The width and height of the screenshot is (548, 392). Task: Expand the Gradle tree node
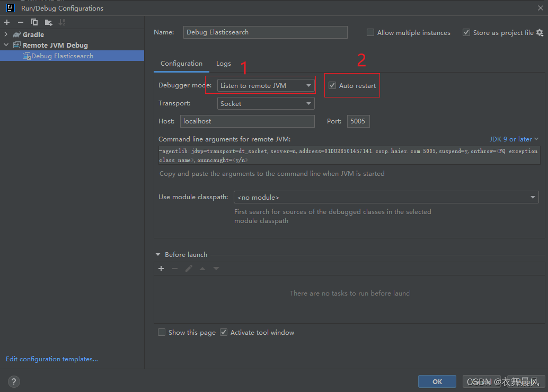coord(6,34)
